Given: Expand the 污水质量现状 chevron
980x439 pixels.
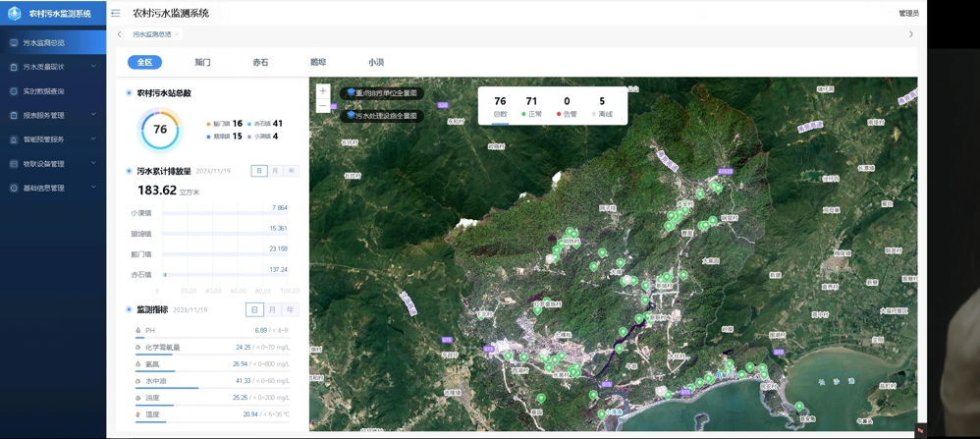Looking at the screenshot, I should click(x=93, y=66).
